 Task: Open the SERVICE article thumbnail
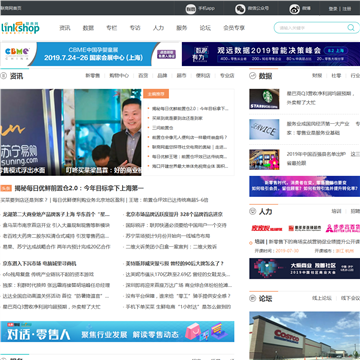[x=264, y=129]
